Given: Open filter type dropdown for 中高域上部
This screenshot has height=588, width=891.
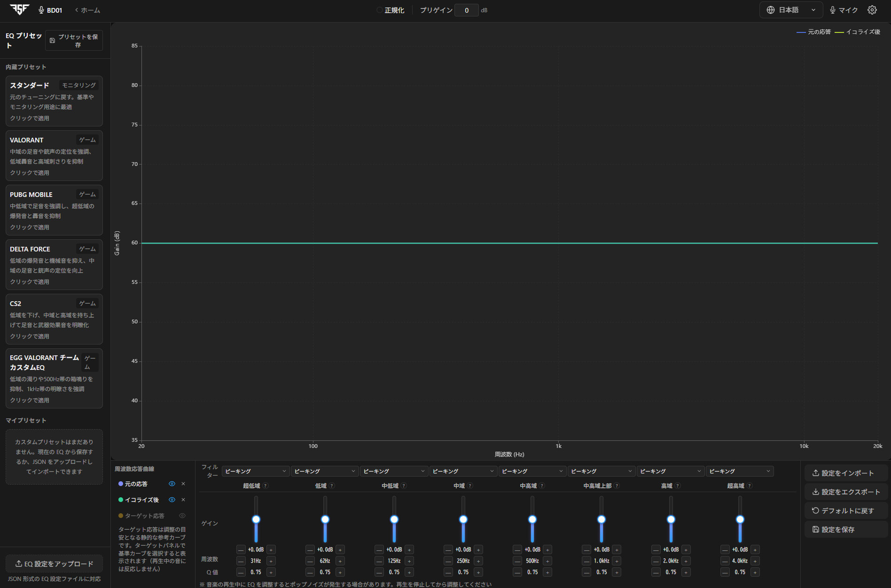Looking at the screenshot, I should click(601, 471).
